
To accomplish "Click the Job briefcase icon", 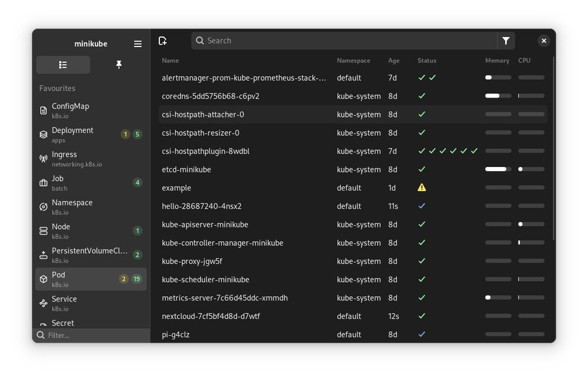I will click(x=44, y=183).
